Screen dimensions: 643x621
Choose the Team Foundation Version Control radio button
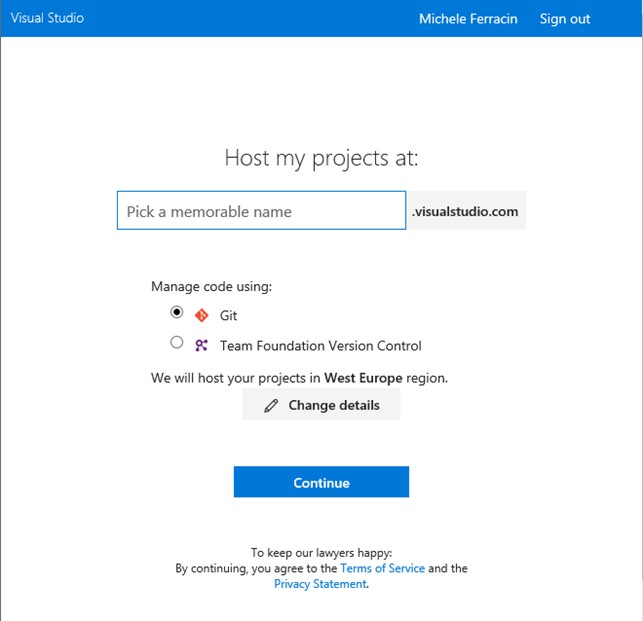(177, 343)
